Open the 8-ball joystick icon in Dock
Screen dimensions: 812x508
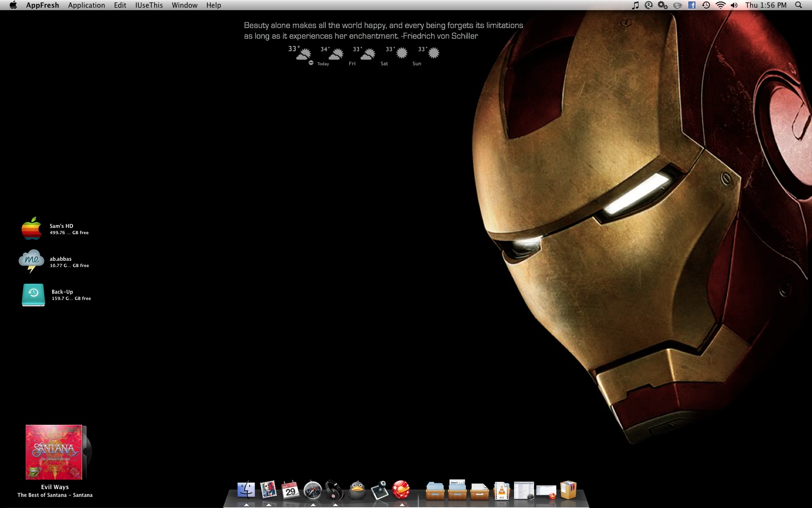[x=379, y=490]
